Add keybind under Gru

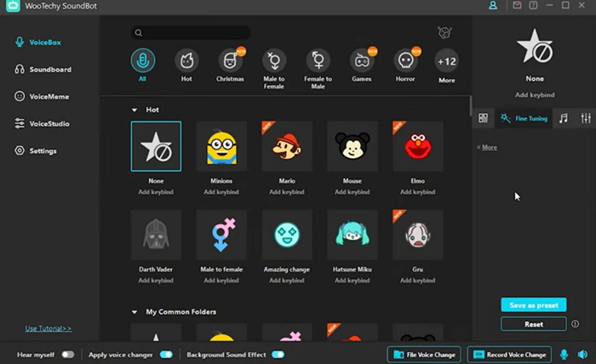coord(417,281)
